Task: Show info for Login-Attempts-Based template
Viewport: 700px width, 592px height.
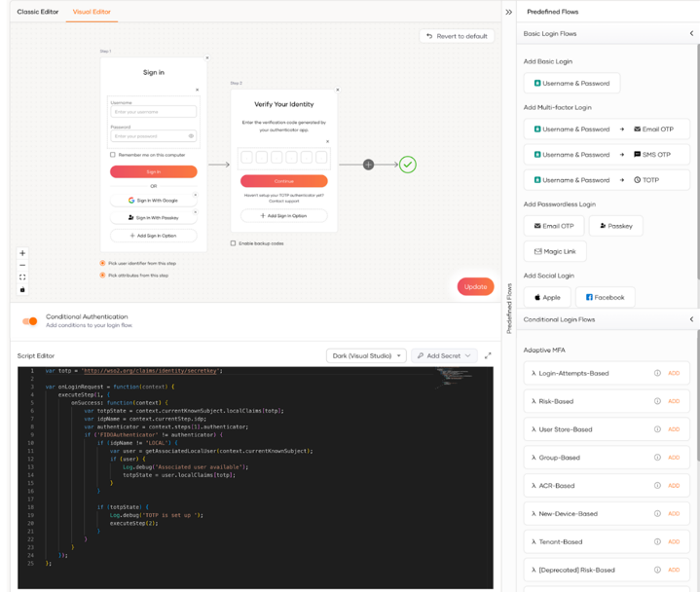Action: pos(657,373)
